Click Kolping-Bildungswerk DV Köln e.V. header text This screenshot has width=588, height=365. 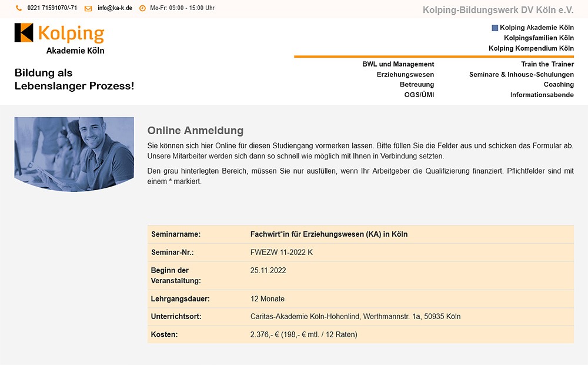498,10
